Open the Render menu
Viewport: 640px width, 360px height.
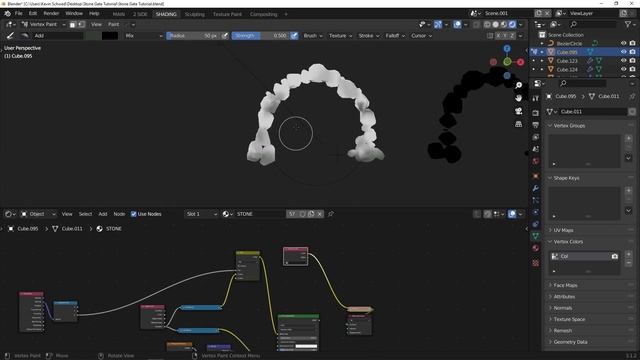pyautogui.click(x=51, y=13)
